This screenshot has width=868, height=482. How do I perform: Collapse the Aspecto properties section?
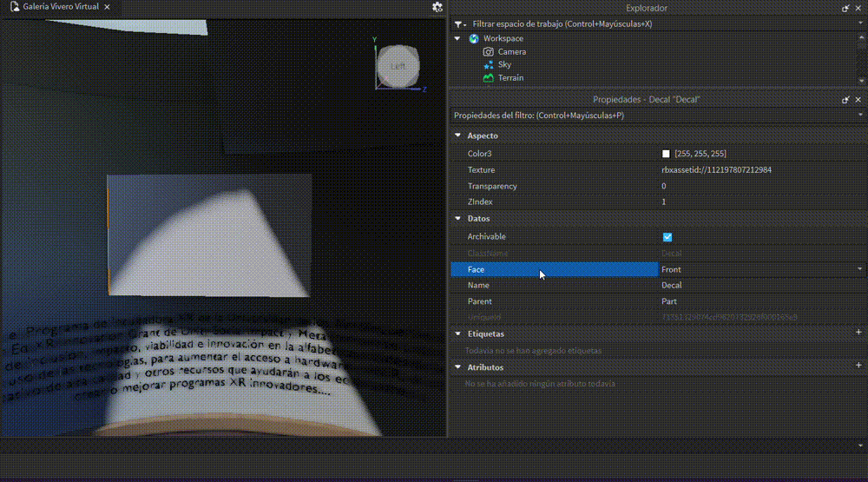tap(458, 136)
